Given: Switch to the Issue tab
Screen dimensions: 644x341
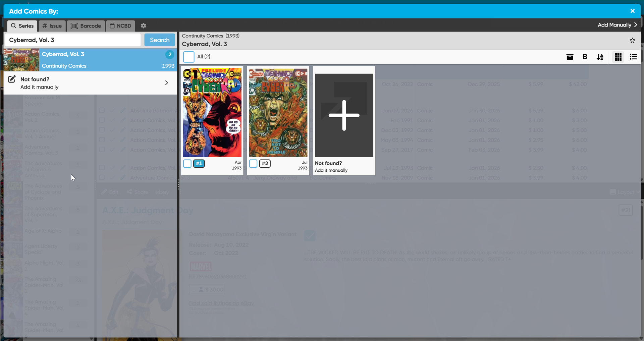Looking at the screenshot, I should click(52, 26).
